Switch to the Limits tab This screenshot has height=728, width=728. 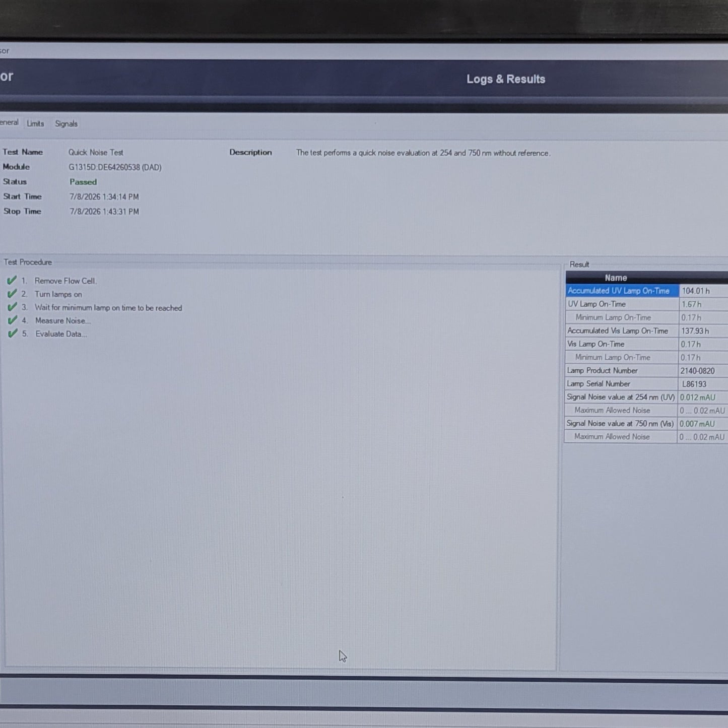(35, 123)
